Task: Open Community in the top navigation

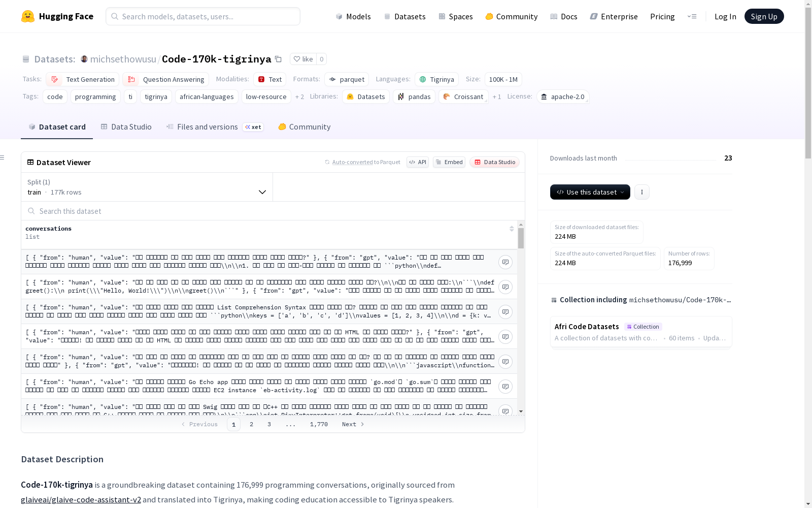Action: coord(512,16)
